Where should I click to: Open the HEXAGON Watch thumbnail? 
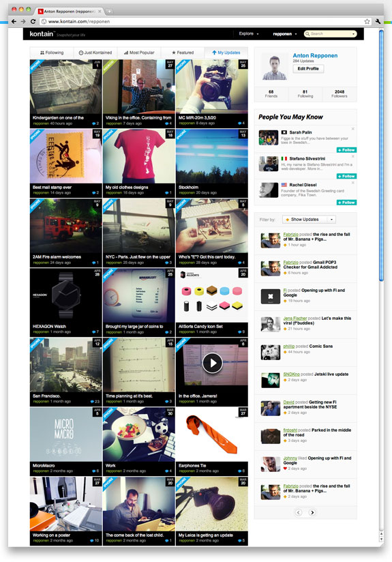[66, 295]
